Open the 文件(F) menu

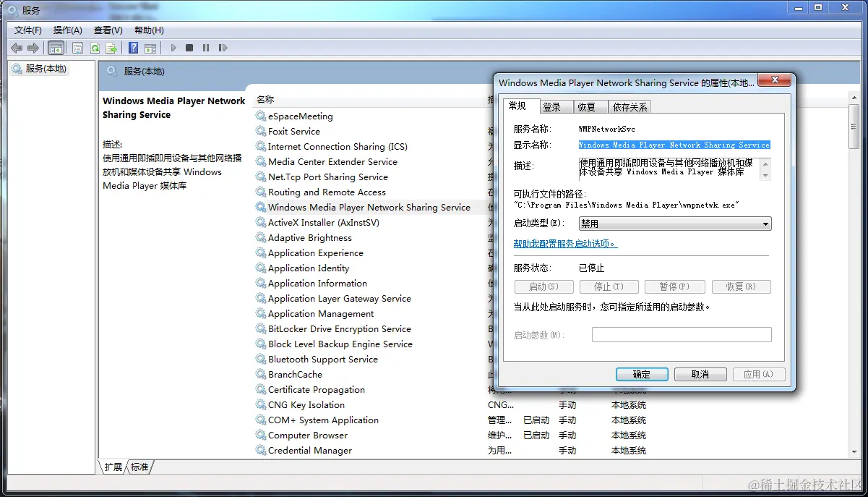pos(28,30)
